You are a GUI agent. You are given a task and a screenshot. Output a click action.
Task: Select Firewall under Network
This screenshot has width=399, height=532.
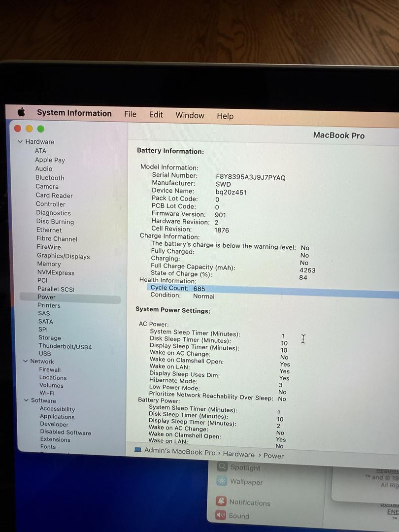50,369
